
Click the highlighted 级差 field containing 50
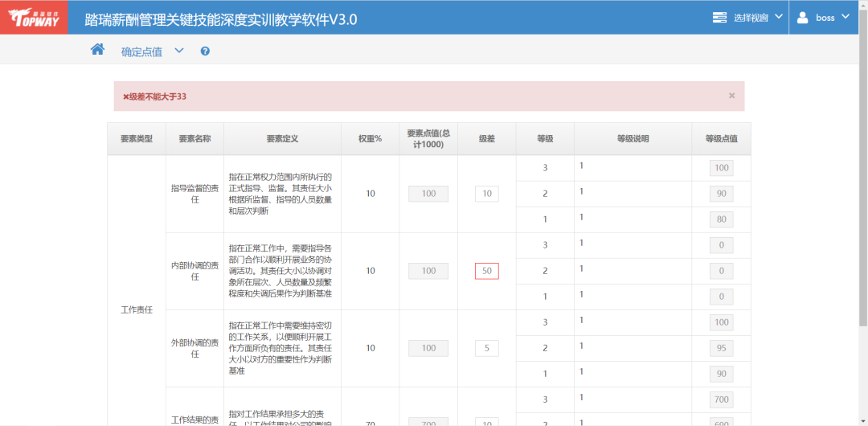486,271
